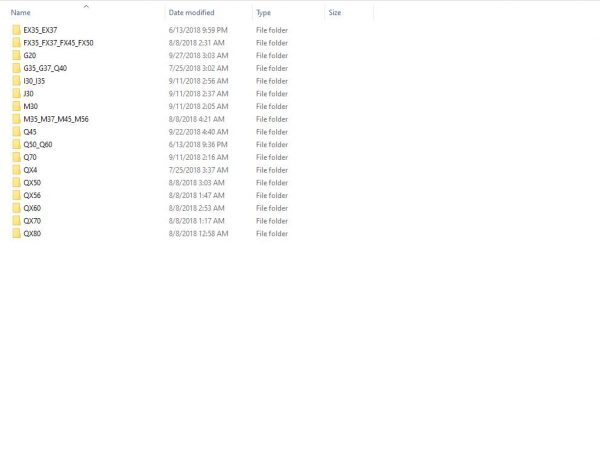This screenshot has height=476, width=600.
Task: Sort list by Name column header
Action: coord(21,13)
